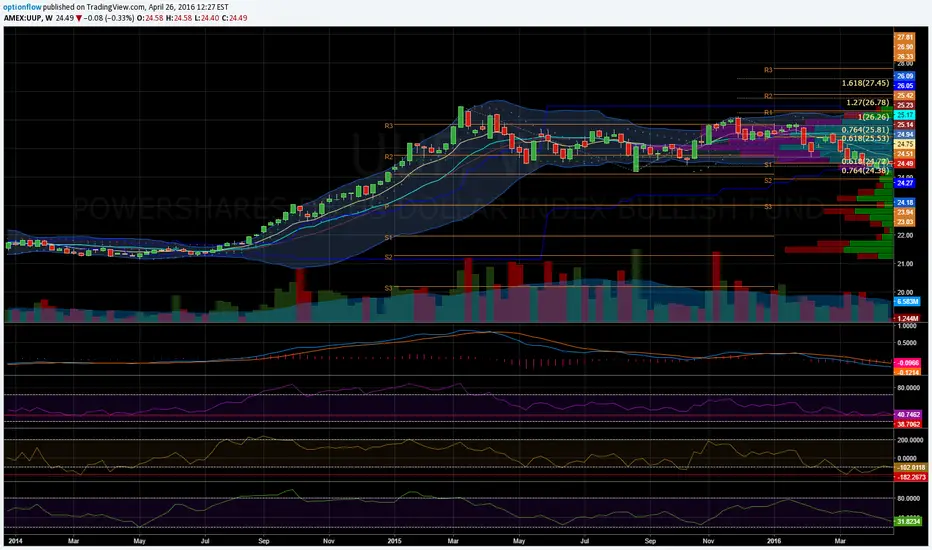
Task: Select the 26.05 blue price label
Action: click(x=905, y=86)
